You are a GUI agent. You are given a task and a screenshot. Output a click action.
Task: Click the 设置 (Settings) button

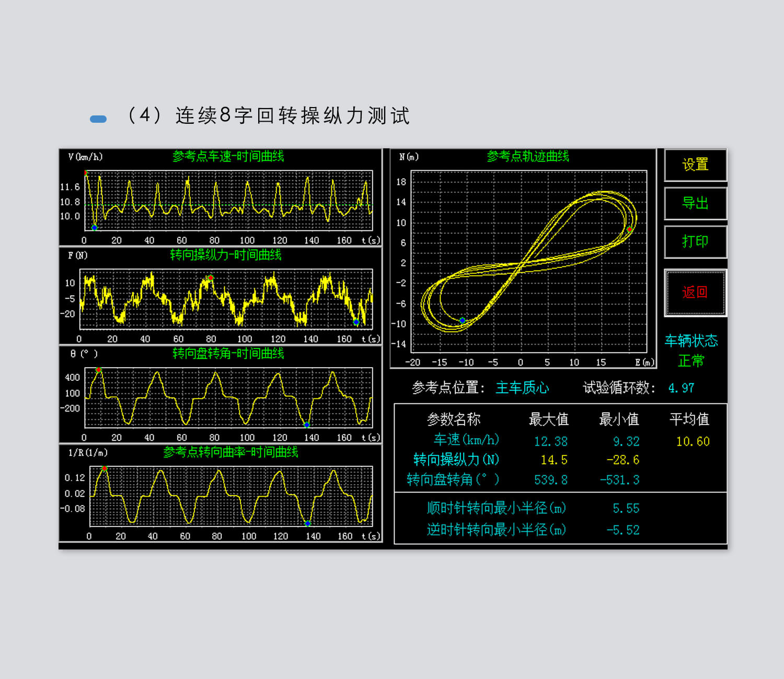click(x=695, y=165)
